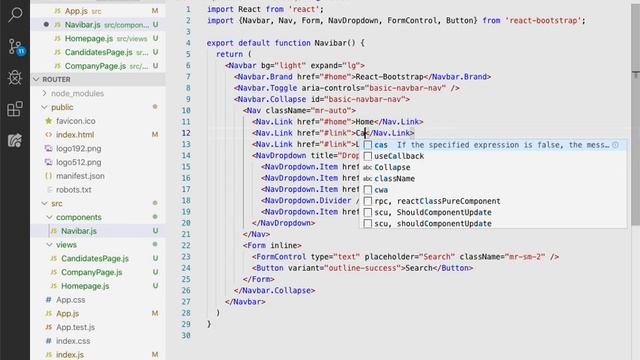Open index.js at bottom of tree
The height and width of the screenshot is (360, 640).
98,355
